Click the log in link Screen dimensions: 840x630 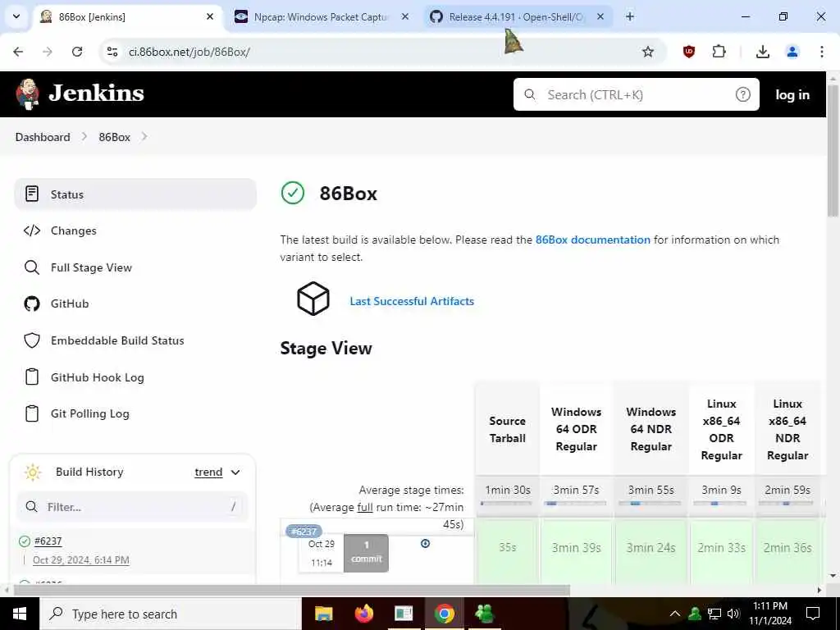point(792,95)
